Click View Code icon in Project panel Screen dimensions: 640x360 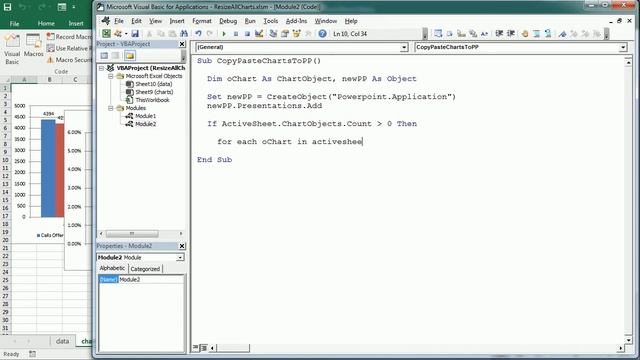(104, 56)
